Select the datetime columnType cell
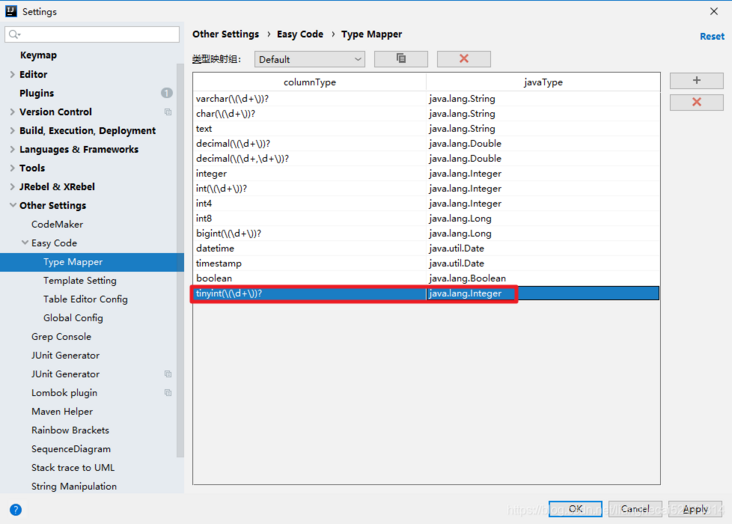This screenshot has width=732, height=524. point(310,248)
